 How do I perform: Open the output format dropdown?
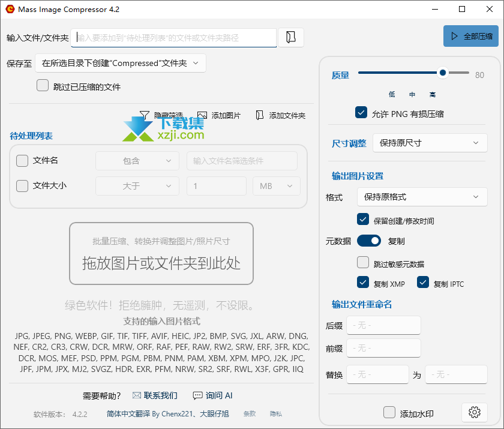pos(422,197)
